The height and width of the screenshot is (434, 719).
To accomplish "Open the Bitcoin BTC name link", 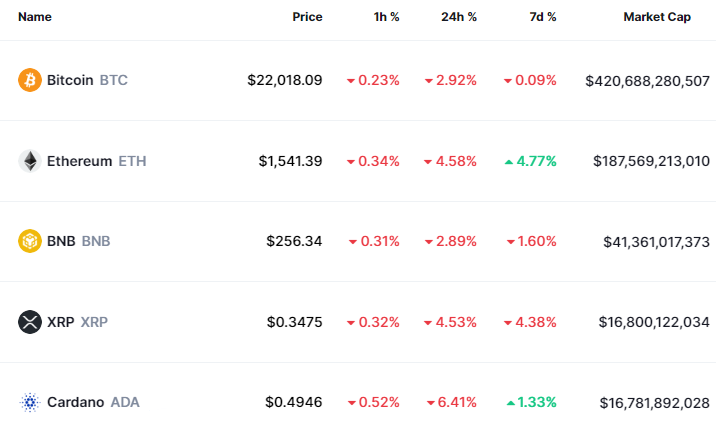I will tap(87, 80).
